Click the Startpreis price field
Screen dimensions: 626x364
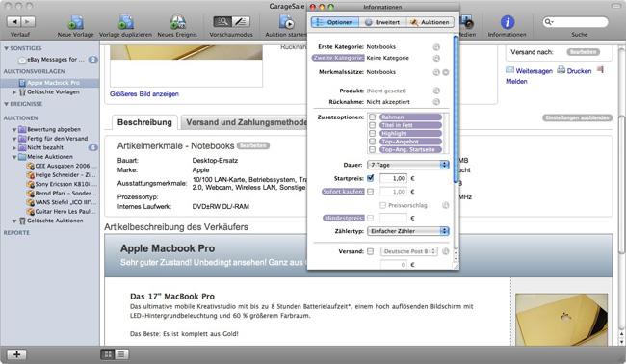click(393, 178)
